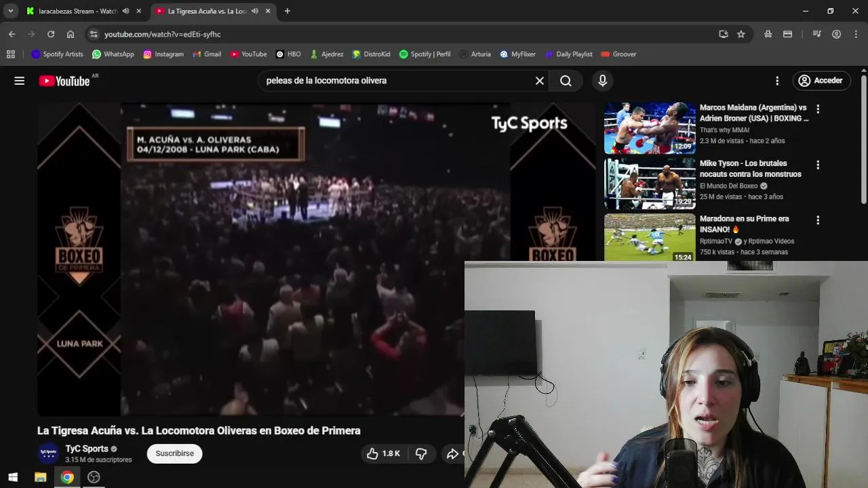The image size is (868, 488).
Task: Open the browser extensions icon
Action: [768, 34]
